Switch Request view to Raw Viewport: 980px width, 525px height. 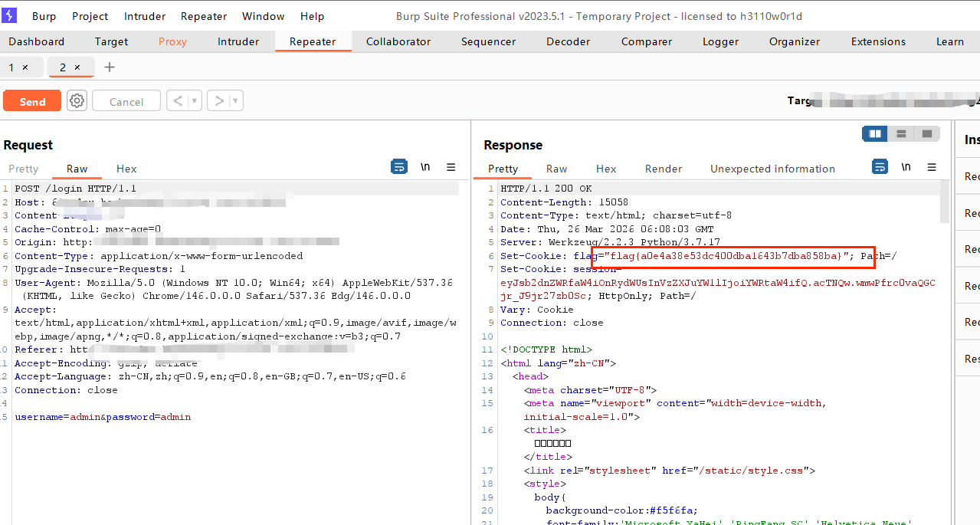[77, 169]
